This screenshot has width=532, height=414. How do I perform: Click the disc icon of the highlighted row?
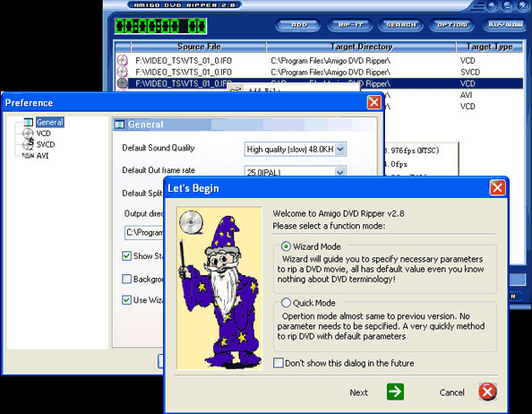(x=122, y=83)
